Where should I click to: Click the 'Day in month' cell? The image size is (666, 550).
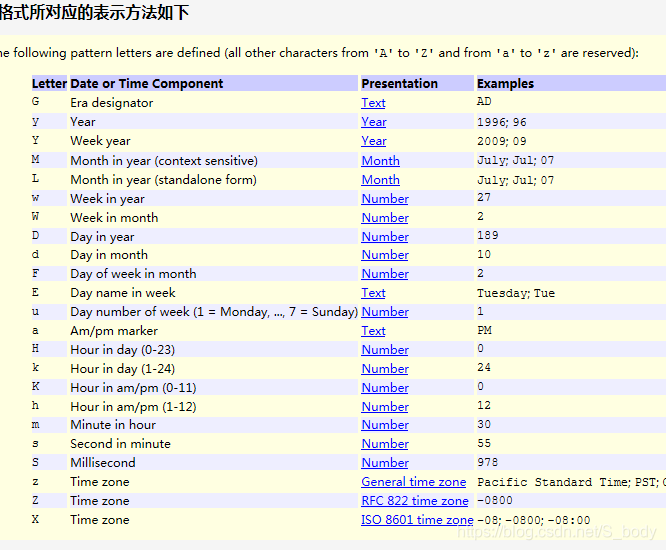pyautogui.click(x=109, y=255)
